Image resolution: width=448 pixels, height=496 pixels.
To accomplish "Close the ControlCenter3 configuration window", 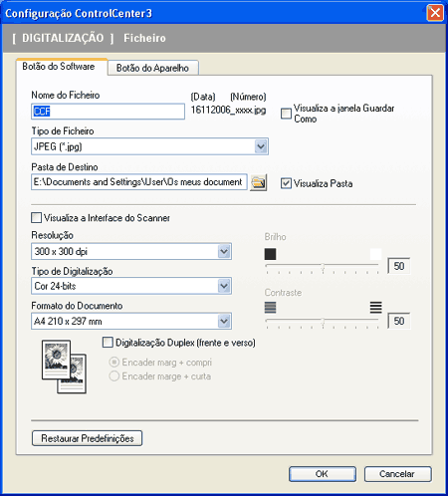I will tap(435, 13).
